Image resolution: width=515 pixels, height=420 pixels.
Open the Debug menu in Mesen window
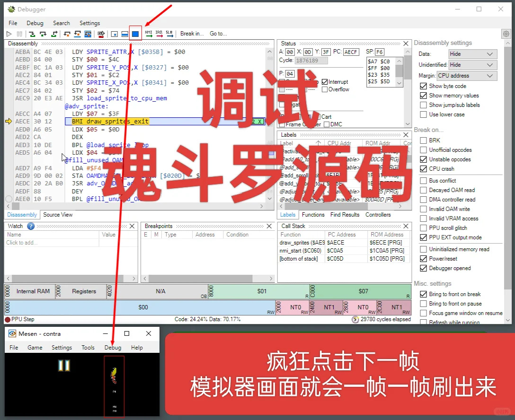tap(113, 348)
